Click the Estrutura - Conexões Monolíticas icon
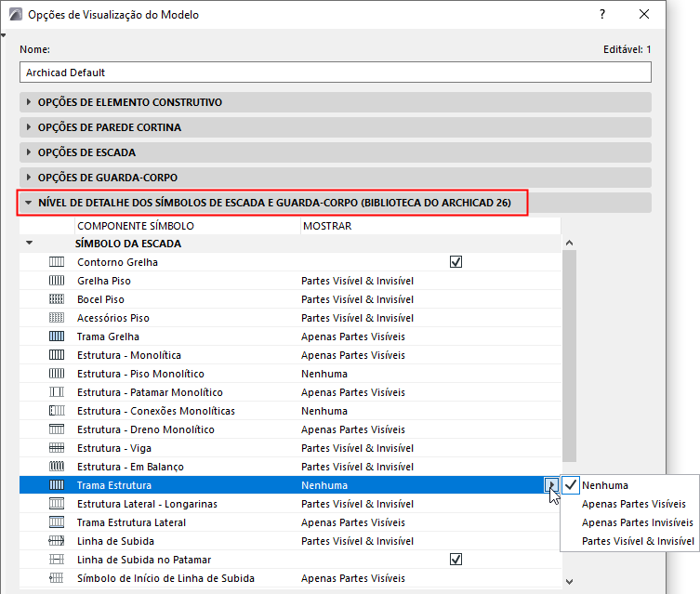 click(x=57, y=411)
